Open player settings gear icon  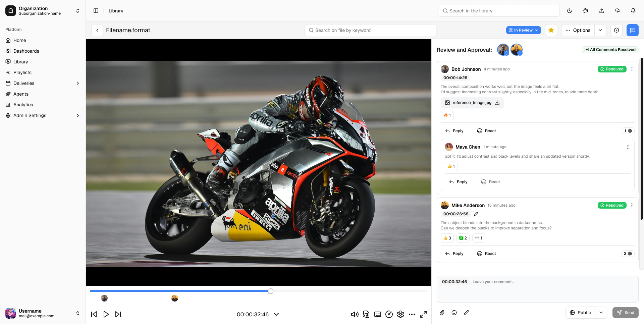tap(400, 314)
